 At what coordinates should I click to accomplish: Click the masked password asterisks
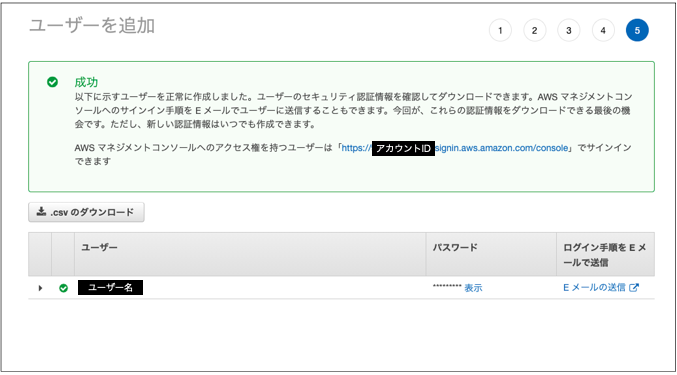tap(447, 287)
